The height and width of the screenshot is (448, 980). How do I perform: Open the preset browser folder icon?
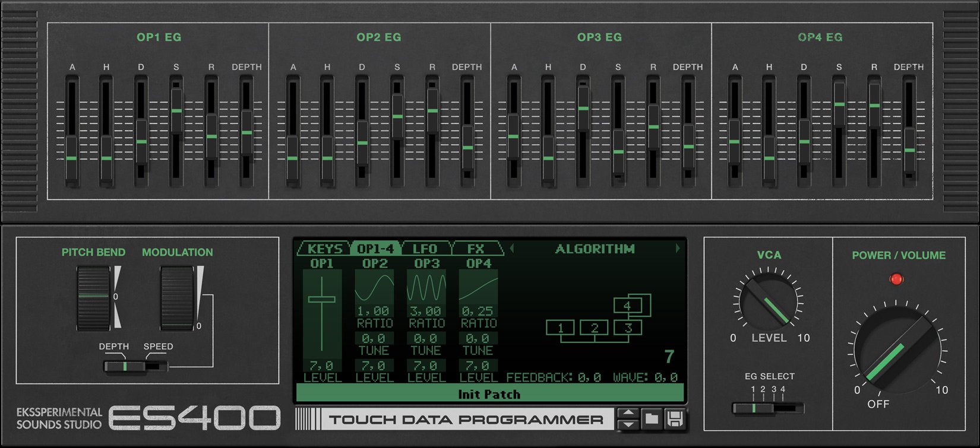click(x=652, y=419)
